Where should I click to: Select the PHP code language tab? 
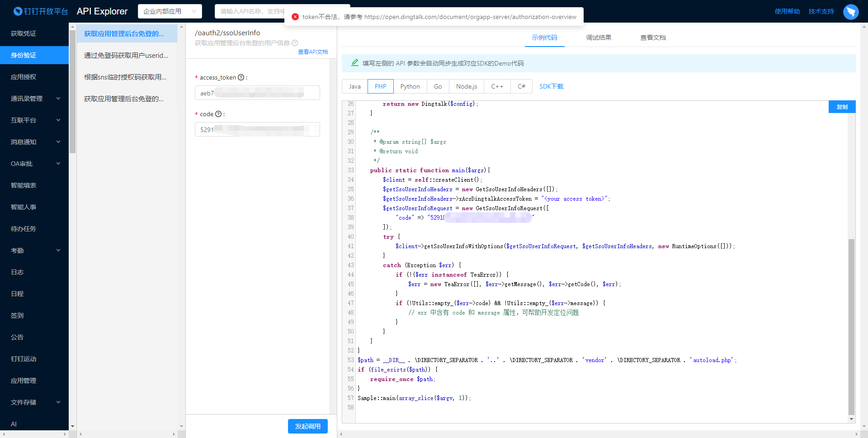(381, 86)
